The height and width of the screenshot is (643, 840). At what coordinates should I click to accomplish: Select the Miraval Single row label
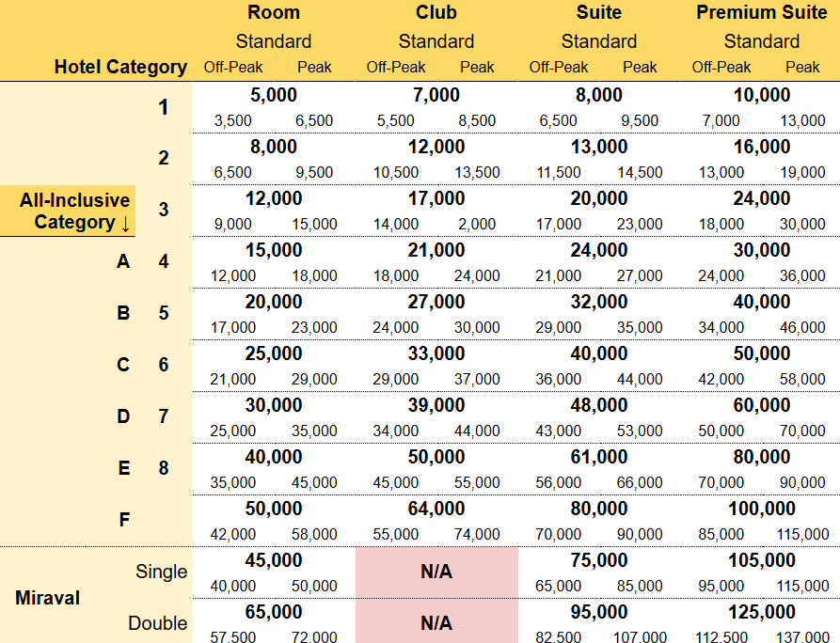(x=161, y=572)
